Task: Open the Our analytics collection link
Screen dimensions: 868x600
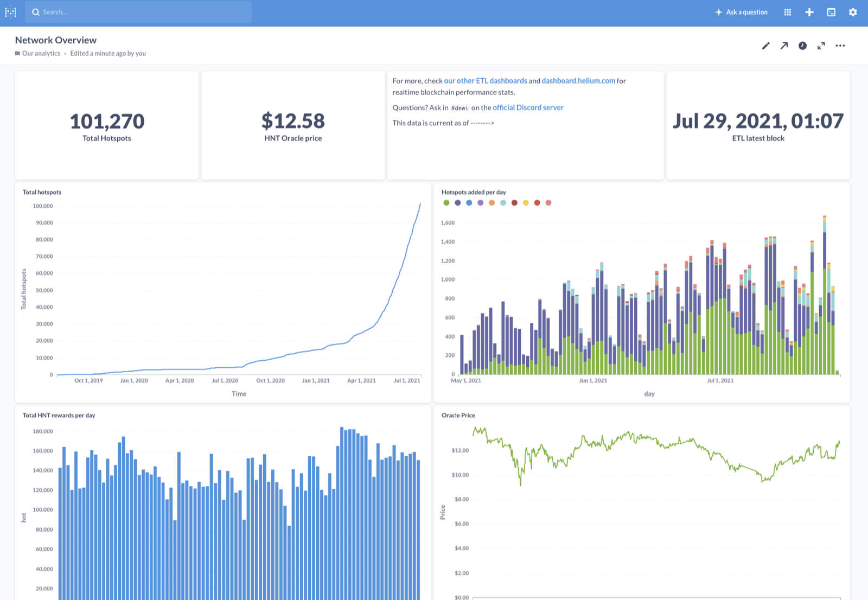Action: (x=41, y=53)
